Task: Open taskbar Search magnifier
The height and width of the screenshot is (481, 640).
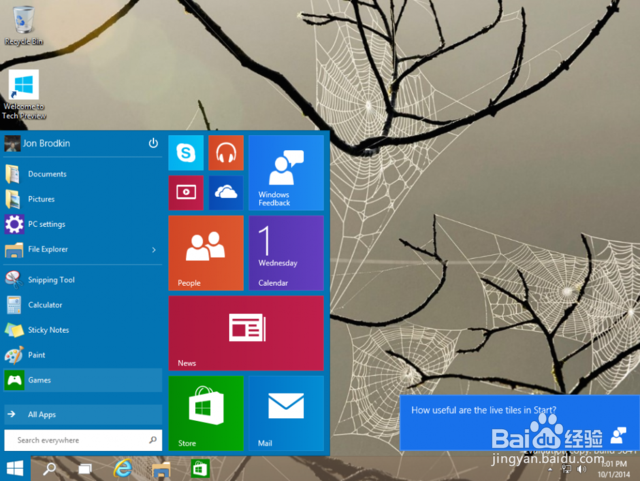Action: [49, 468]
